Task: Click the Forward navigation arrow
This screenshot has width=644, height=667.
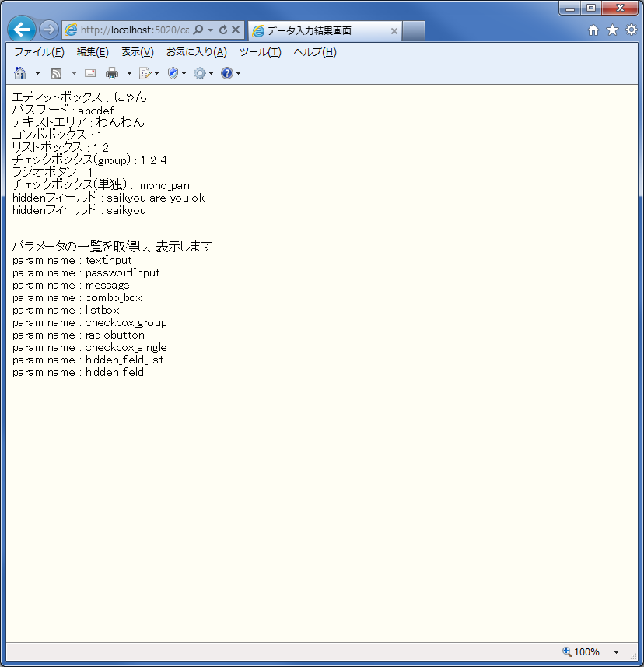Action: point(48,30)
